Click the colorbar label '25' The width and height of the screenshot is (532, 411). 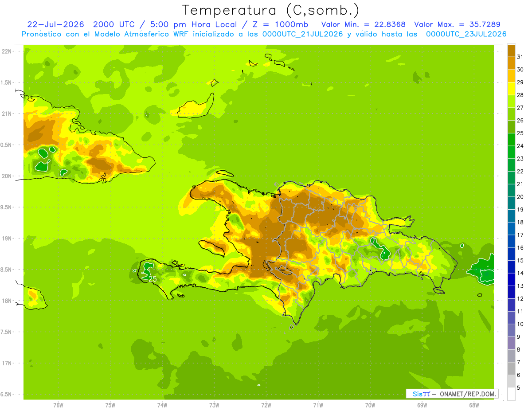520,133
